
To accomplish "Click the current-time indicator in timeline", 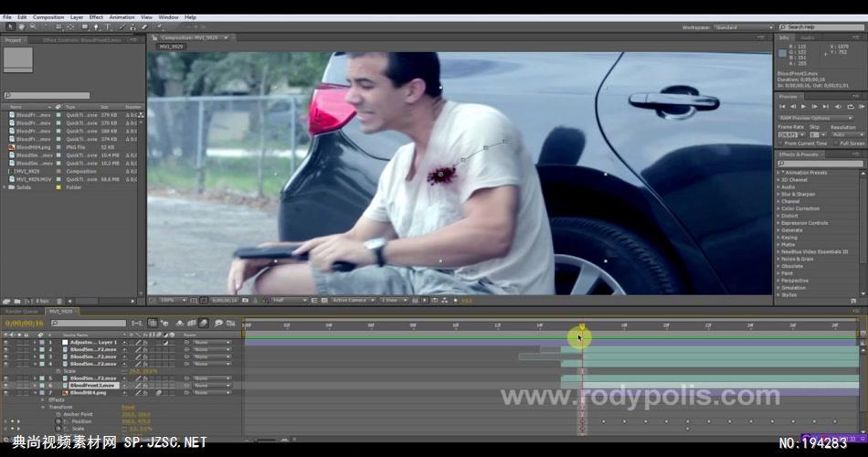I will (582, 327).
